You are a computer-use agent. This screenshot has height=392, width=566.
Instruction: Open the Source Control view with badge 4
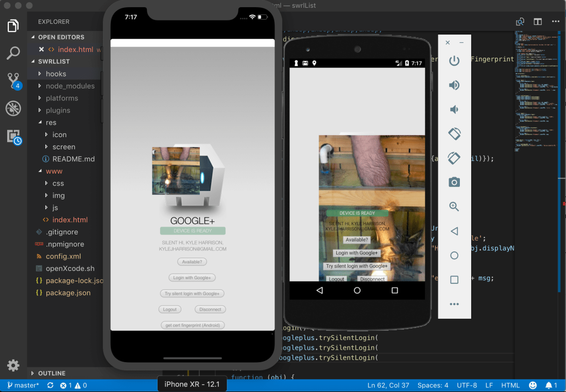click(13, 80)
